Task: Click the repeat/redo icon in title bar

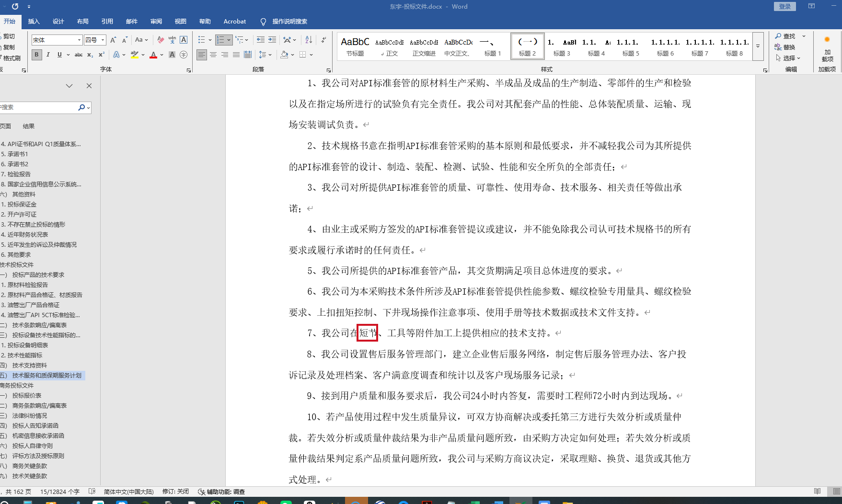Action: [x=15, y=6]
